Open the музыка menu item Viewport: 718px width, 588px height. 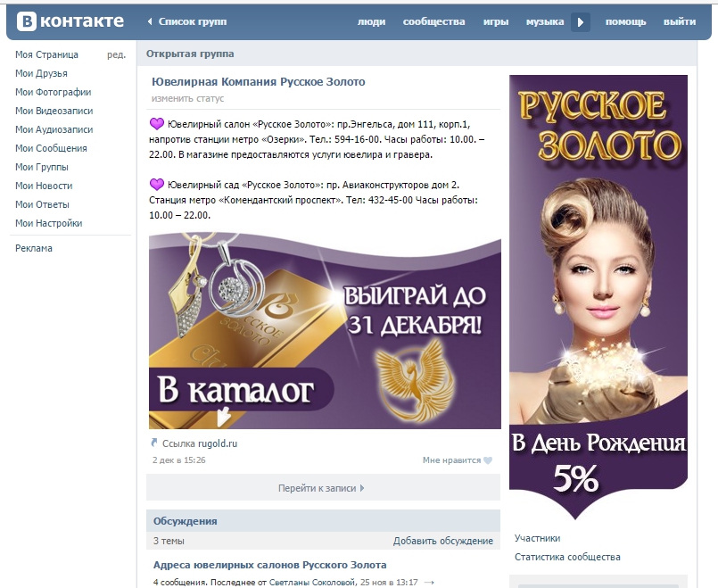pyautogui.click(x=545, y=21)
